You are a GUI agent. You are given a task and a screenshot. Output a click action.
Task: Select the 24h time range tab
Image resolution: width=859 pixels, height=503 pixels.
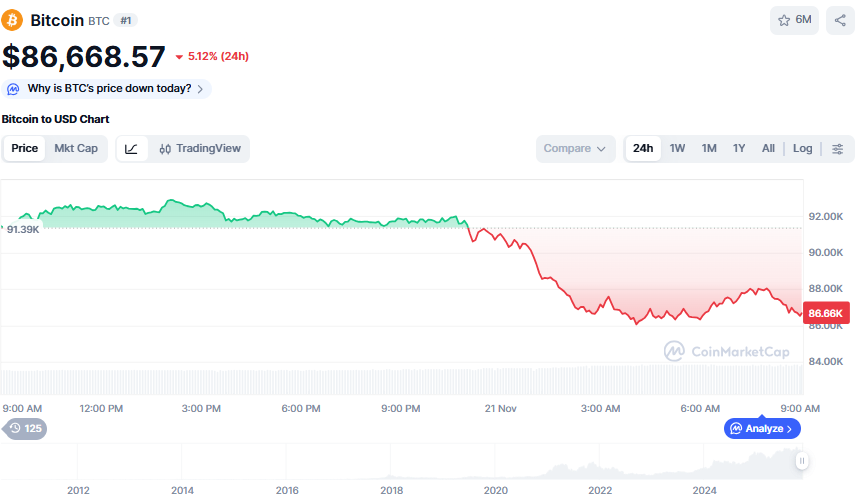coord(643,149)
